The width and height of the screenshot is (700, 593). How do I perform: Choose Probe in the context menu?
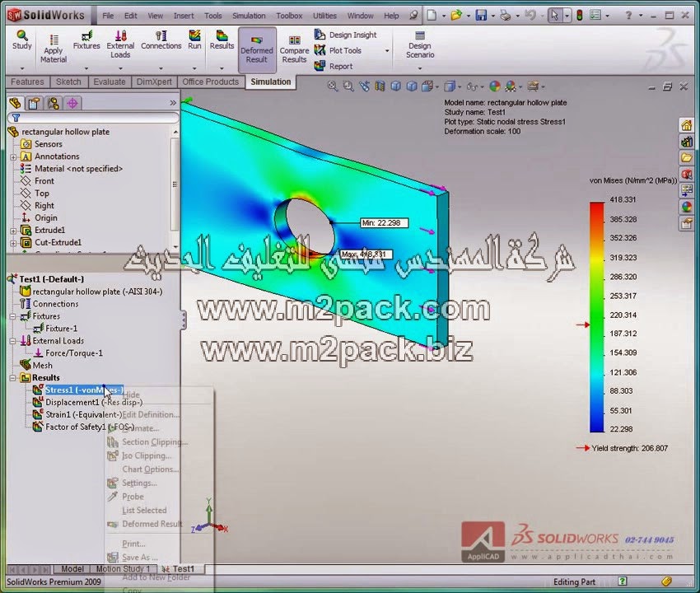(133, 497)
